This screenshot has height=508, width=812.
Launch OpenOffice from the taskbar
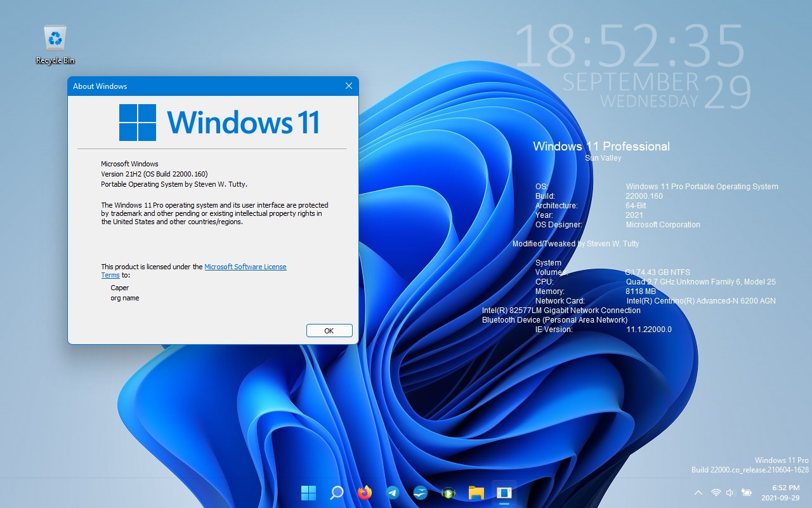point(420,493)
